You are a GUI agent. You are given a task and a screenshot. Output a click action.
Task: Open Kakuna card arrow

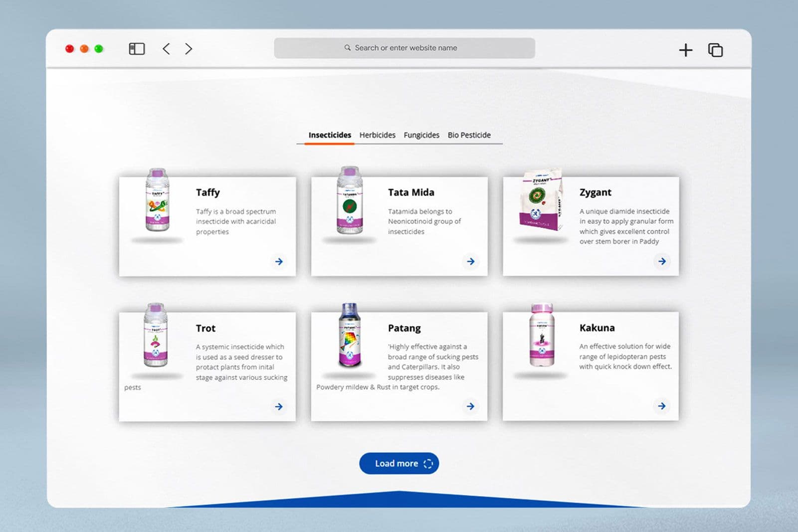[x=662, y=406]
